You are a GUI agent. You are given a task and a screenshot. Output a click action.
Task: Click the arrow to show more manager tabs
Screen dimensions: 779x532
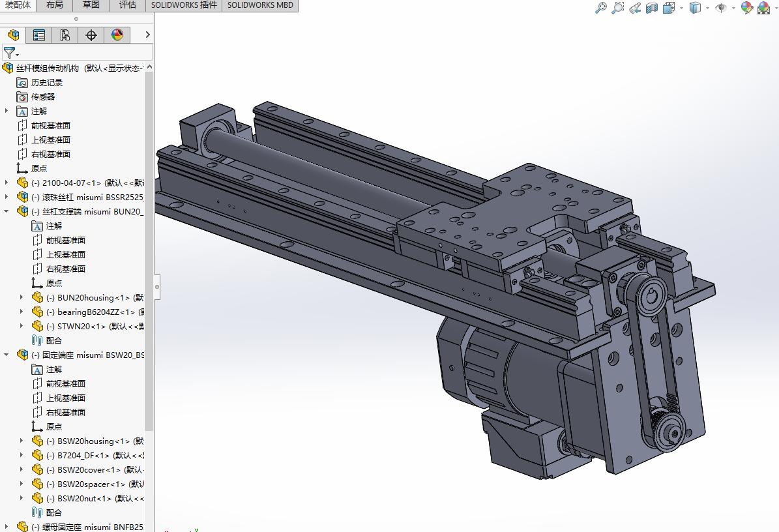tap(147, 35)
